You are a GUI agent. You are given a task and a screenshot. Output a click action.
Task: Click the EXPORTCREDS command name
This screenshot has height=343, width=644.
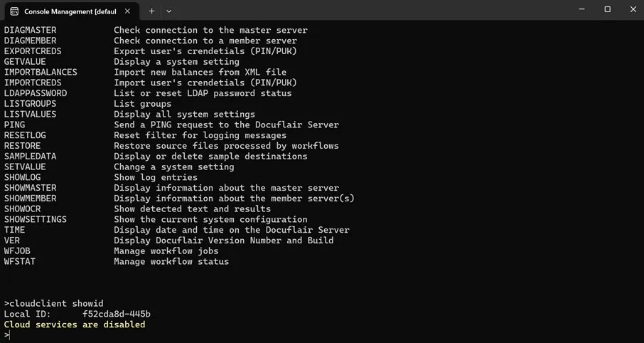(x=33, y=51)
